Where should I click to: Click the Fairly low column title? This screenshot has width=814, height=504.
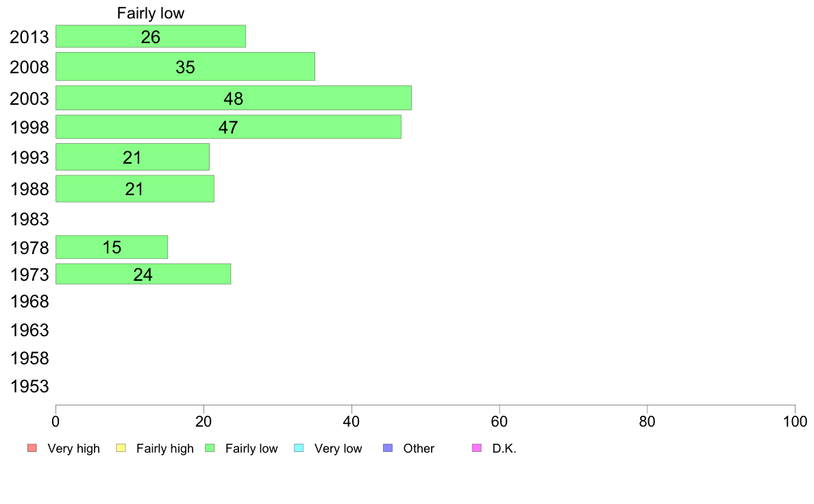tap(151, 13)
